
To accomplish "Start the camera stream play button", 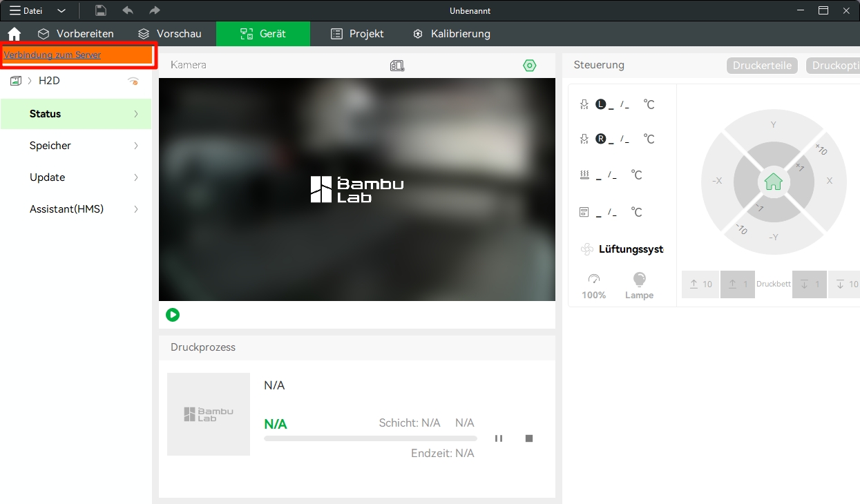I will click(173, 315).
